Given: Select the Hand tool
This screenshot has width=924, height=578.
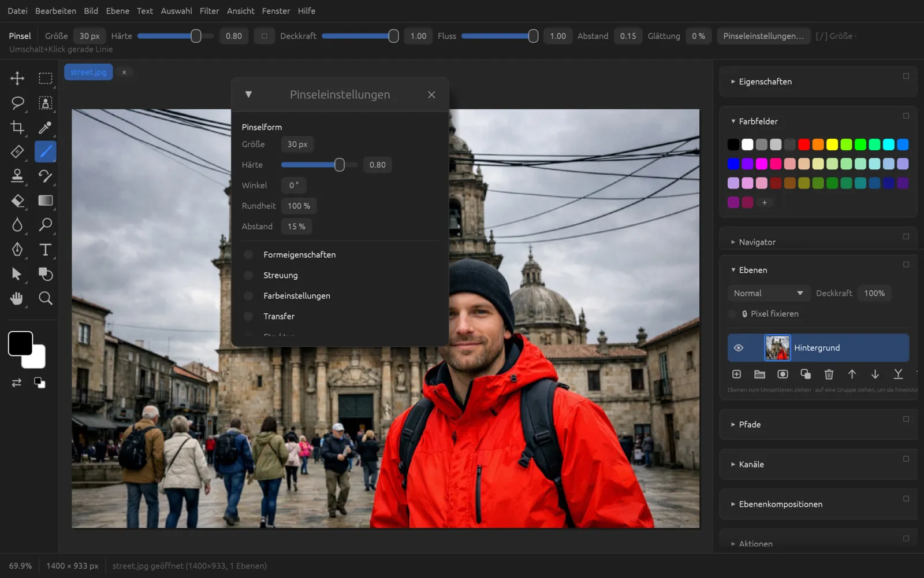Looking at the screenshot, I should (x=17, y=298).
